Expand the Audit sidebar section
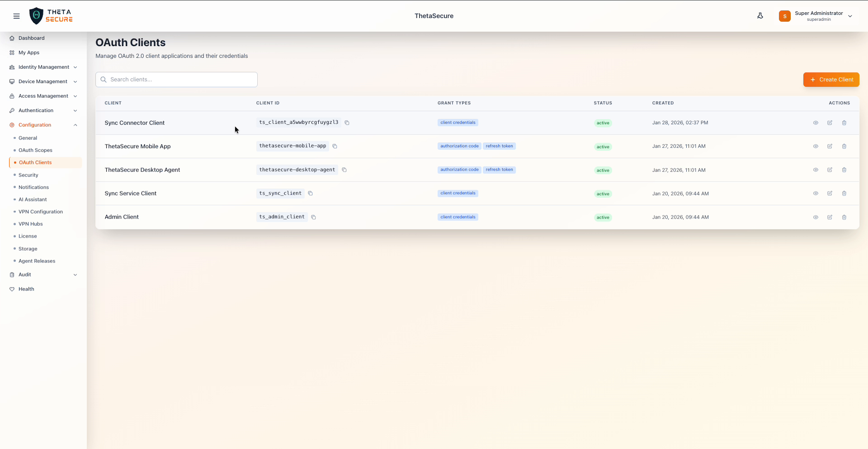 (43, 275)
